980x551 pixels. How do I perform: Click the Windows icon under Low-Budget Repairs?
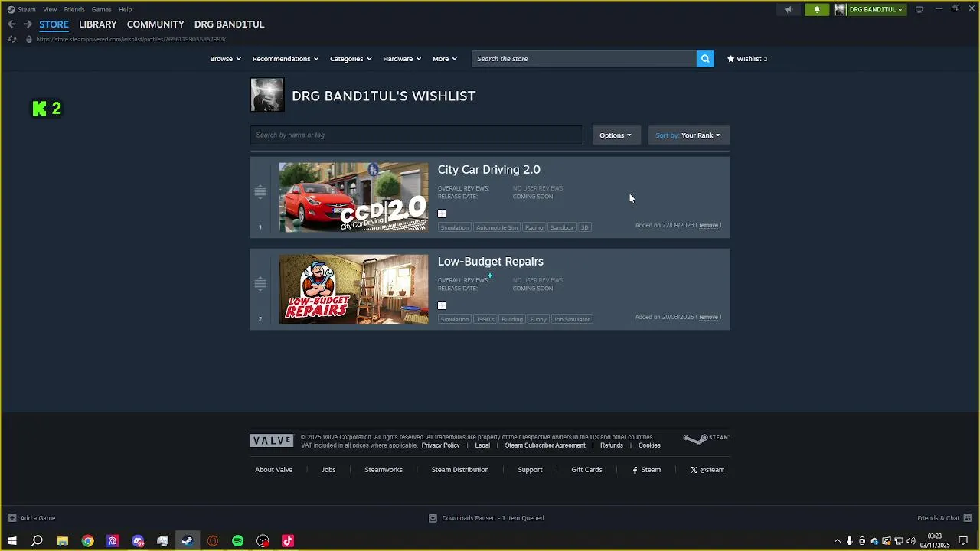[x=442, y=305]
